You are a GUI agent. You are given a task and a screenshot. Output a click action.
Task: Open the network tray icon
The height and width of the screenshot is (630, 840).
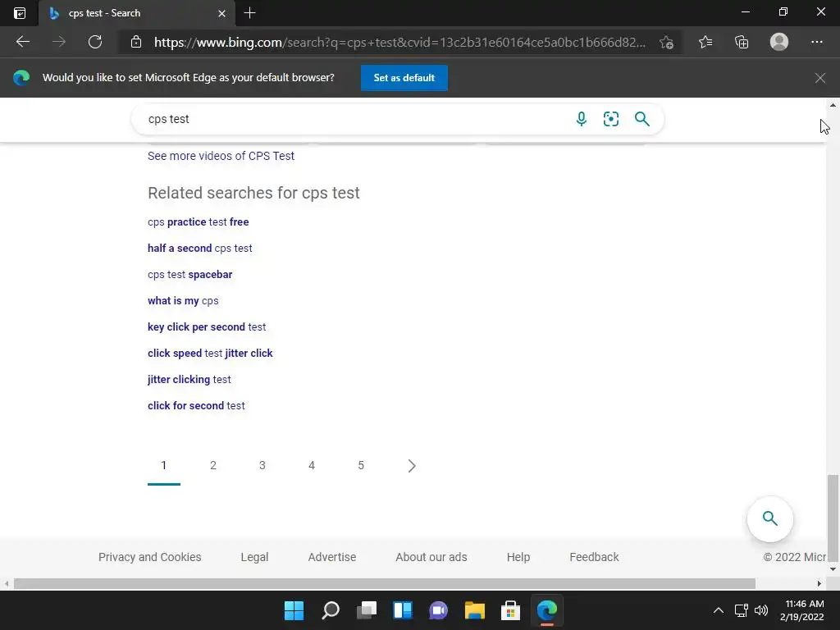click(742, 610)
